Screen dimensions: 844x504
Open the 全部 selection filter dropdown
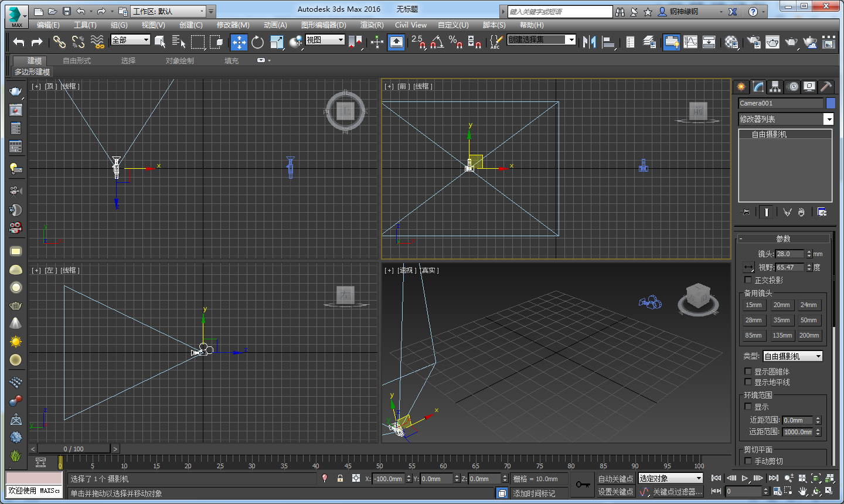click(130, 40)
